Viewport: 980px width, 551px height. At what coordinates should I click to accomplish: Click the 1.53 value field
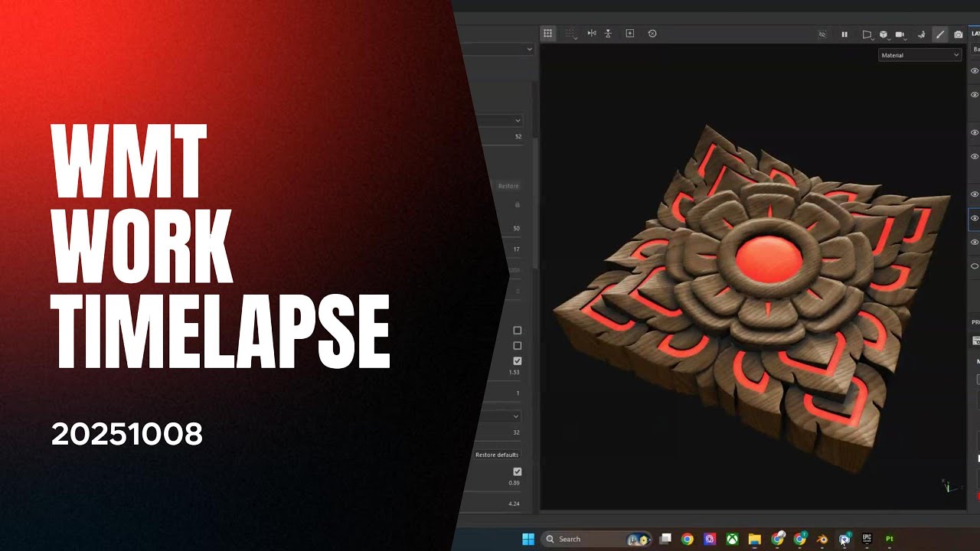pos(514,373)
